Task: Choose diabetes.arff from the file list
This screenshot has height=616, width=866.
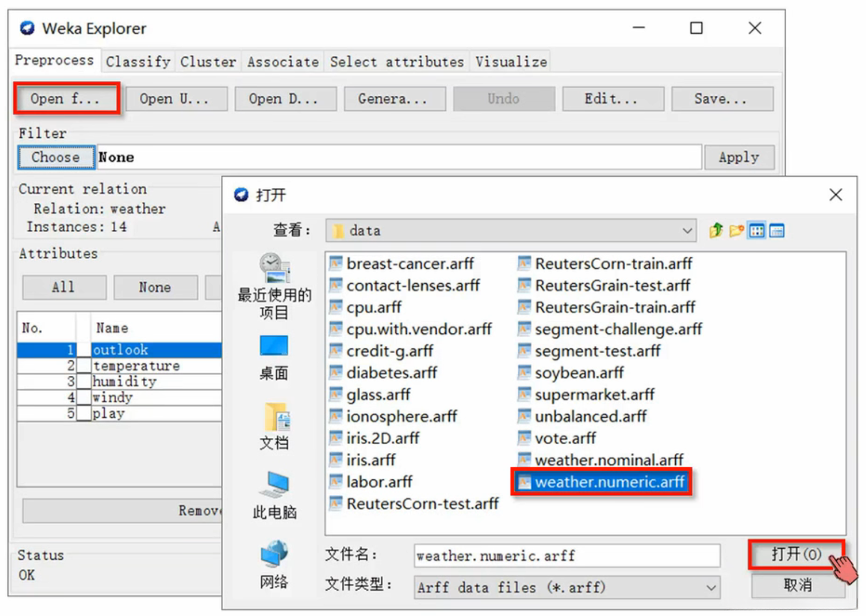Action: [383, 372]
